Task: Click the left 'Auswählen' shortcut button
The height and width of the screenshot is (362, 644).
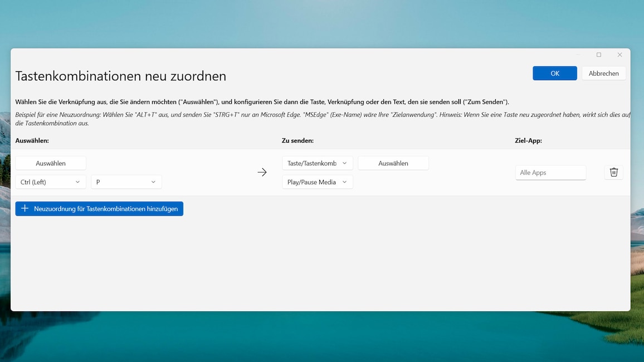Action: coord(51,163)
